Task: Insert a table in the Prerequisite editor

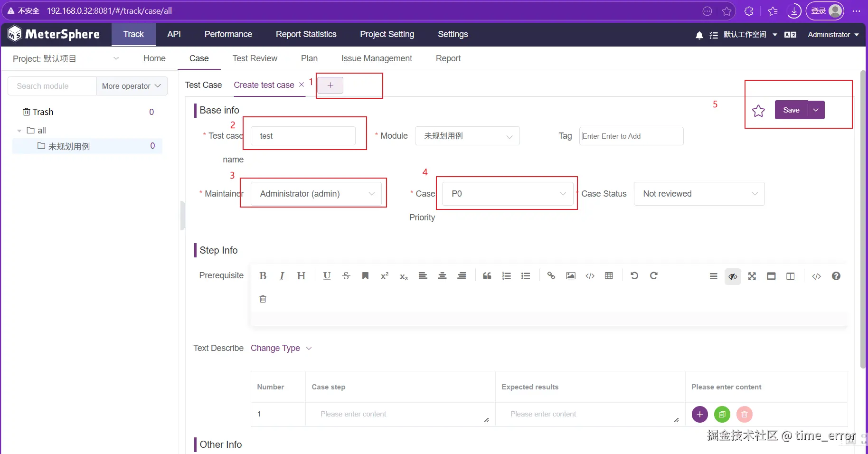Action: pyautogui.click(x=609, y=276)
